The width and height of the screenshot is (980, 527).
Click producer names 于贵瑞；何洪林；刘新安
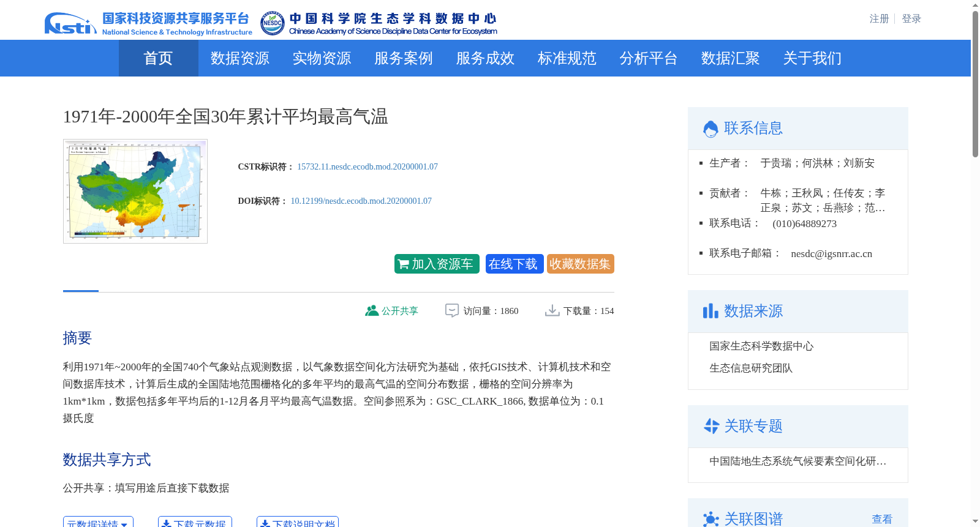coord(817,163)
